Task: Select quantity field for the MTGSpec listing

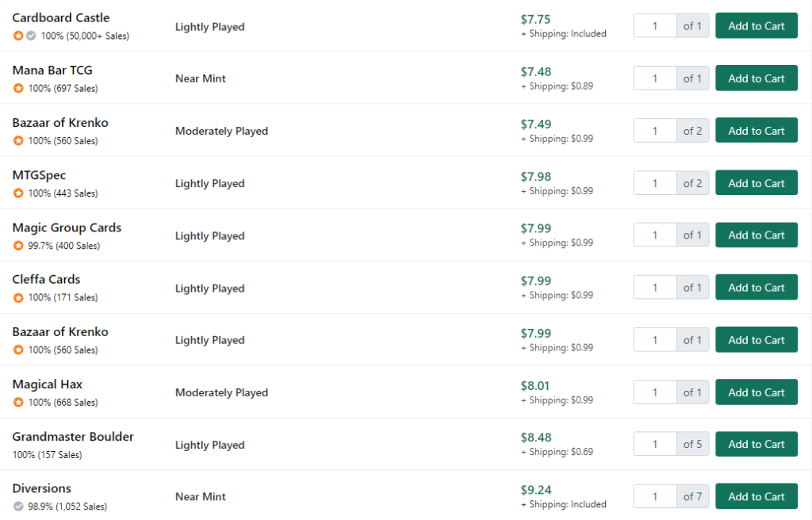Action: [x=654, y=183]
